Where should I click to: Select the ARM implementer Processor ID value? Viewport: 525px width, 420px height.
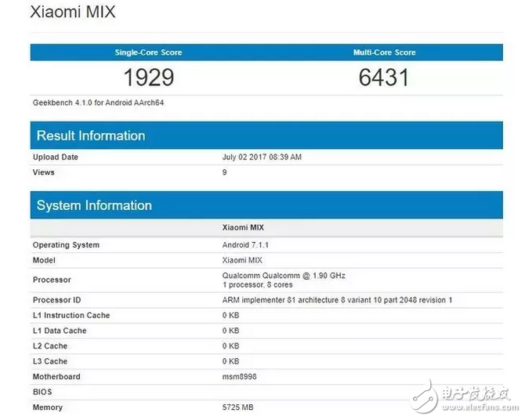point(337,300)
